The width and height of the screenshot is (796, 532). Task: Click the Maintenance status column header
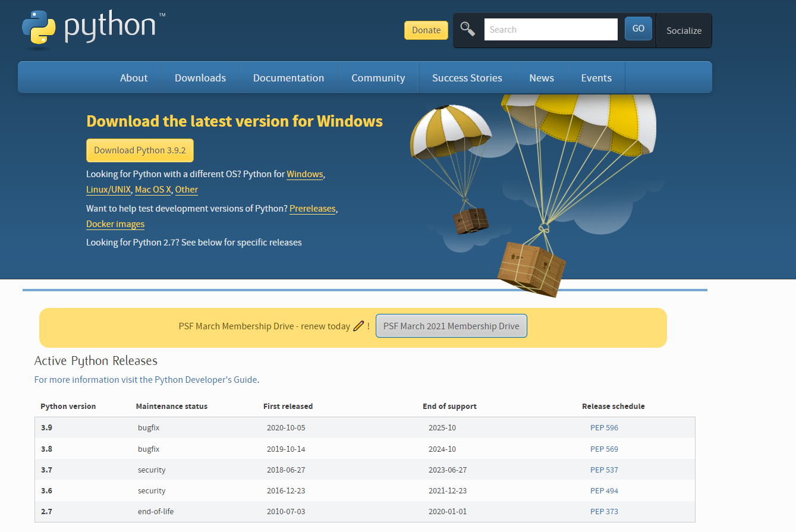tap(172, 407)
